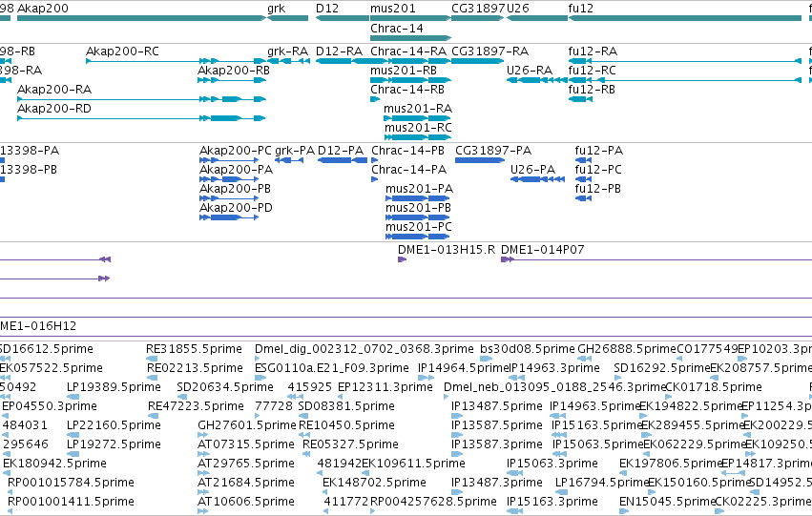Select the mus201-RB transcript
Image resolution: width=812 pixels, height=516 pixels.
coord(410,80)
